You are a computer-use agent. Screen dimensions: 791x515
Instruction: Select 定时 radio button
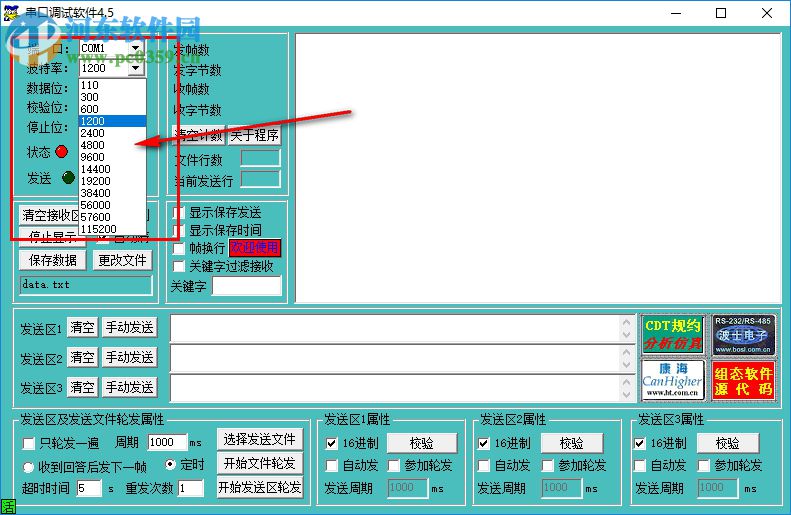coord(171,464)
